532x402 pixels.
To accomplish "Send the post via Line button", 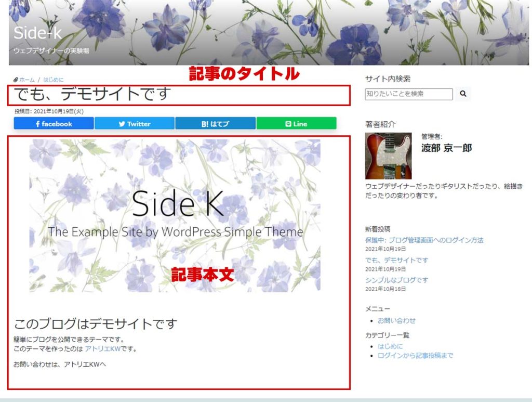I will coord(296,124).
